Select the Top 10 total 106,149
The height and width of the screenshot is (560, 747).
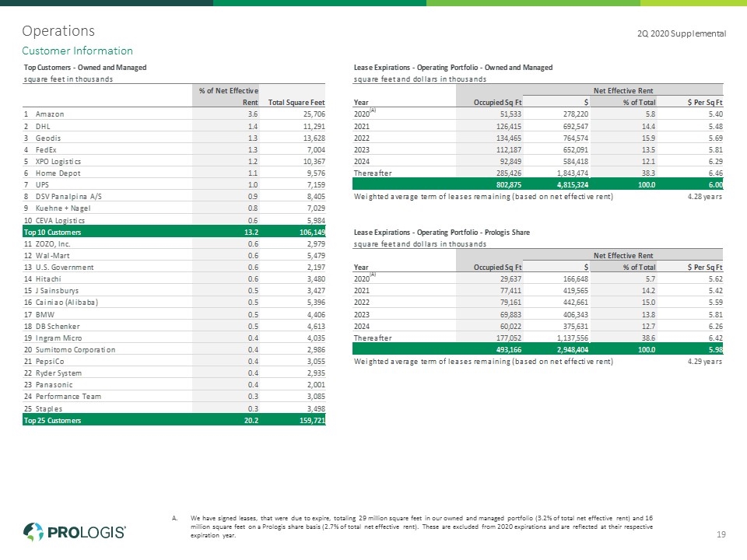(313, 233)
